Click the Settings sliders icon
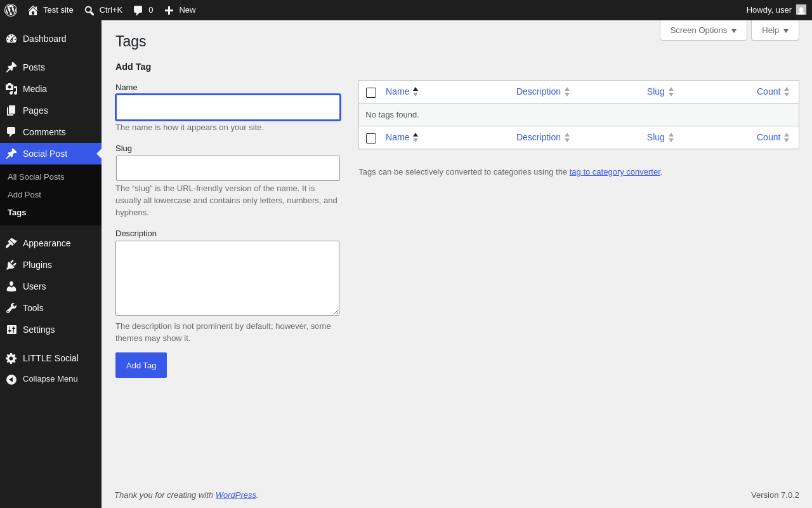Screen dimensions: 812x508 coord(11,330)
